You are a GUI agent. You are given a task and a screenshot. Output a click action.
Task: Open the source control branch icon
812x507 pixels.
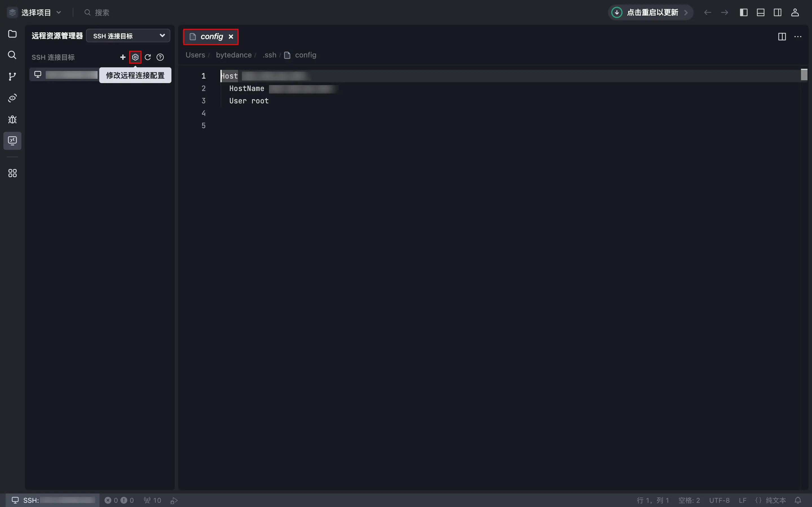tap(12, 76)
